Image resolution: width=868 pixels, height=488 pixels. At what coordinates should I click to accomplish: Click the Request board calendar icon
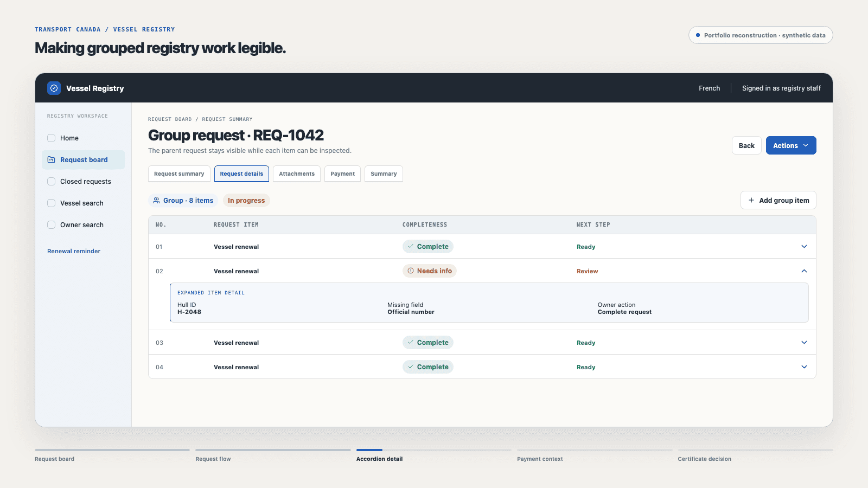click(x=52, y=160)
